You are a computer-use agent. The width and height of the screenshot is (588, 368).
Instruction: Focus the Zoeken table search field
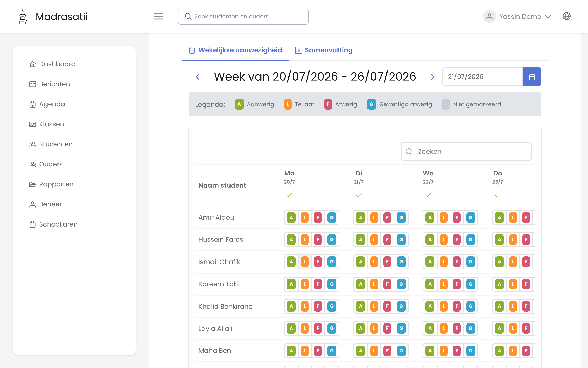(466, 152)
